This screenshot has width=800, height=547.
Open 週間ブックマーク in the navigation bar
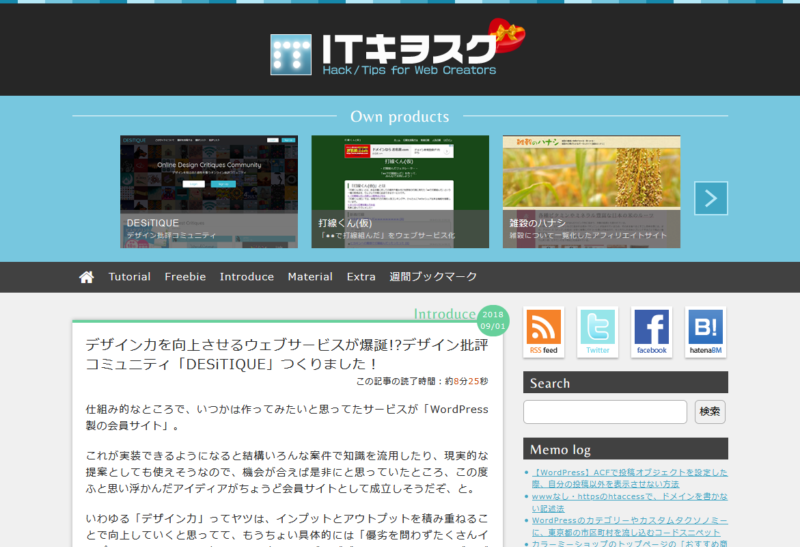tap(433, 277)
